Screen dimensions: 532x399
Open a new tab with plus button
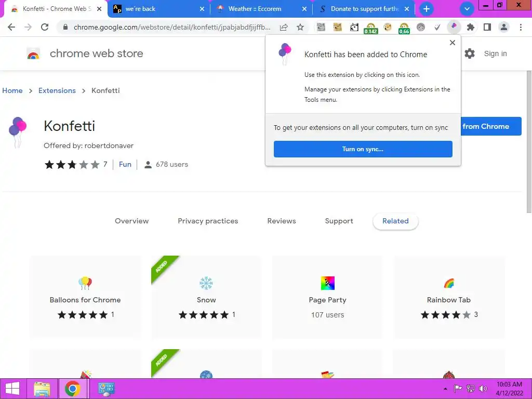click(427, 9)
